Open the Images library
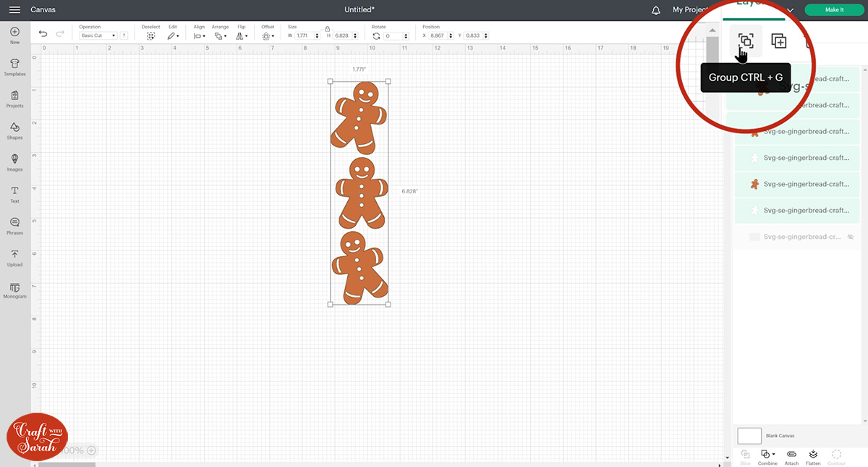This screenshot has width=868, height=467. pyautogui.click(x=14, y=162)
